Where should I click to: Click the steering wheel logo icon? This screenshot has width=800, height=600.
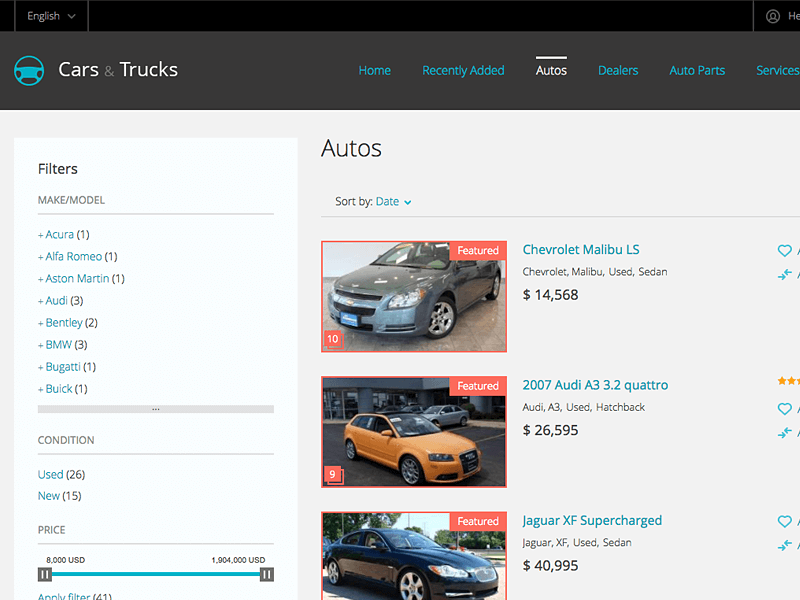(29, 70)
